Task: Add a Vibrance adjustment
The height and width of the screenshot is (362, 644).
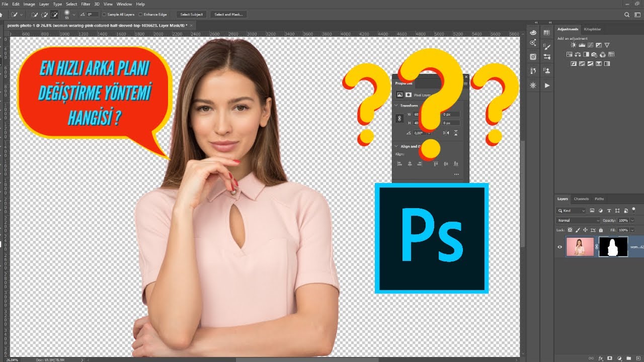Action: [x=607, y=45]
